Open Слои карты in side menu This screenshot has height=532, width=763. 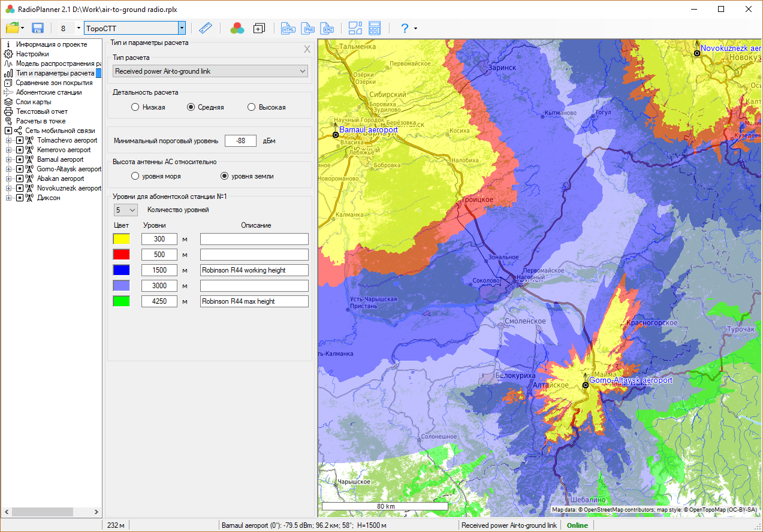pyautogui.click(x=34, y=102)
